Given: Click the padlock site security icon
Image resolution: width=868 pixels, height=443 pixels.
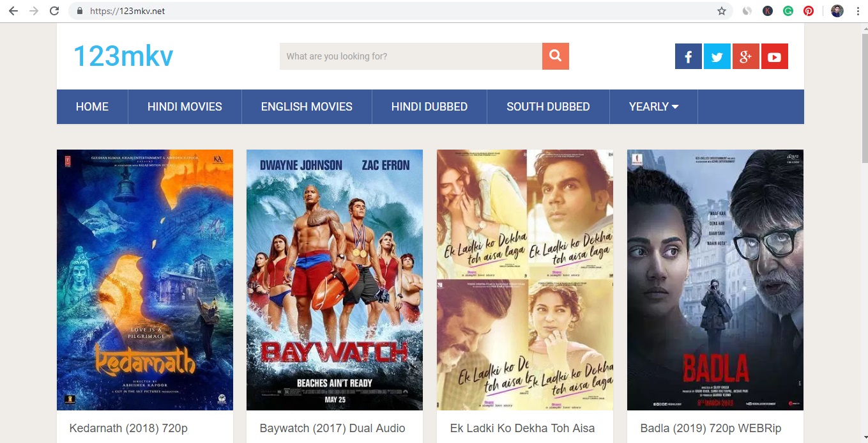Looking at the screenshot, I should pyautogui.click(x=80, y=11).
